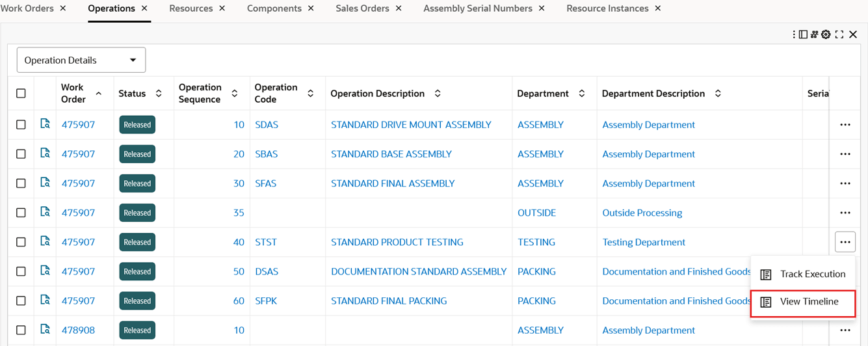This screenshot has height=346, width=868.
Task: Sort by Operation Code column
Action: 311,94
